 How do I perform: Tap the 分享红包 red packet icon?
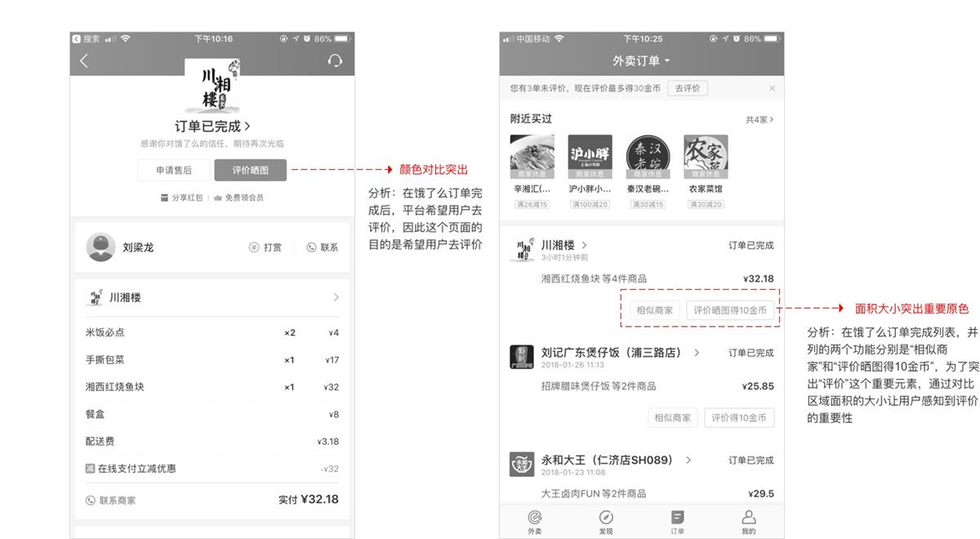(x=164, y=197)
